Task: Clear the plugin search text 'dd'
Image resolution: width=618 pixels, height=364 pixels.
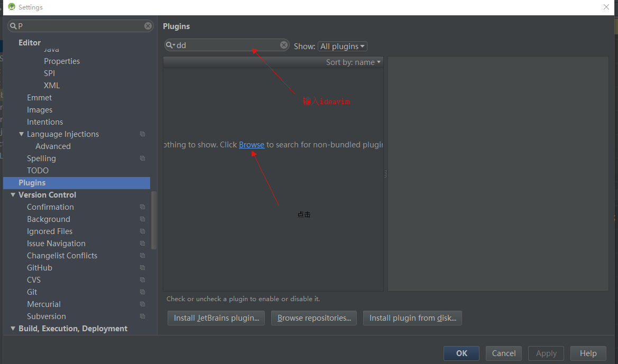Action: [284, 45]
